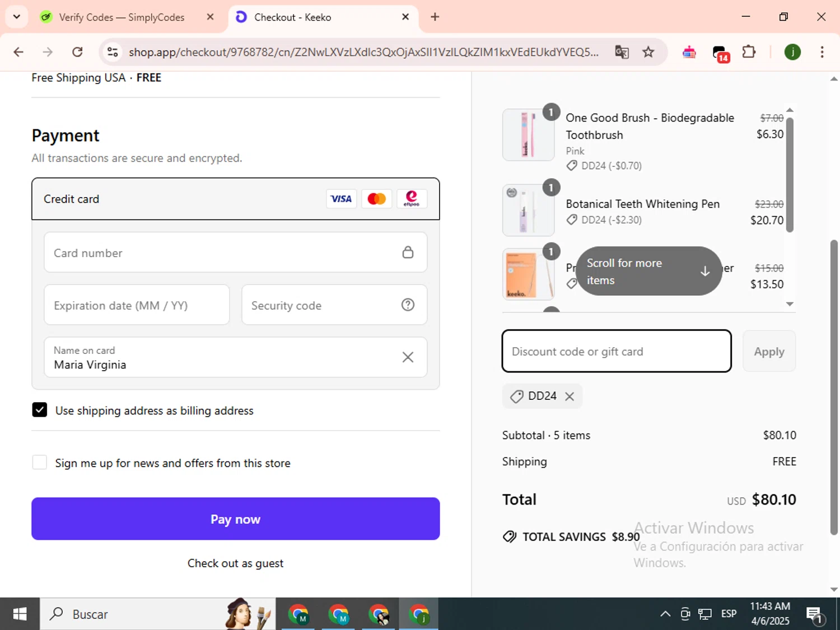Click the Subtotal · 5 items text
Viewport: 840px width, 630px height.
click(x=546, y=435)
